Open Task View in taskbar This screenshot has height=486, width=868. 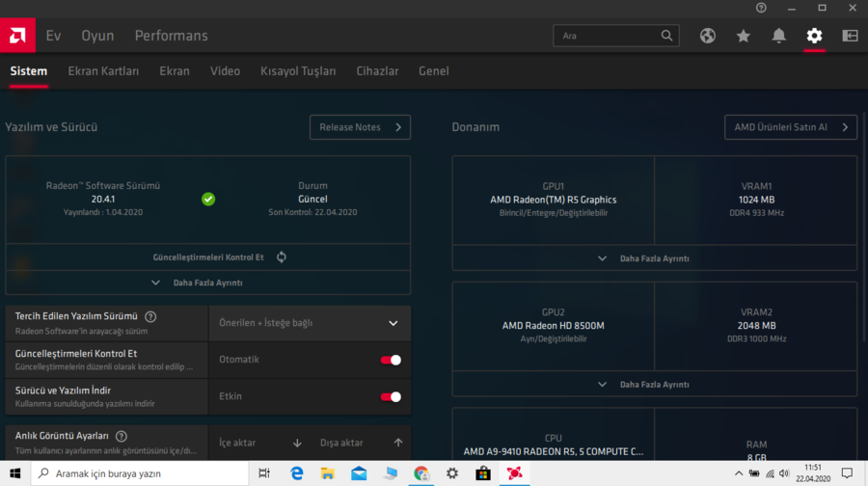[x=264, y=473]
